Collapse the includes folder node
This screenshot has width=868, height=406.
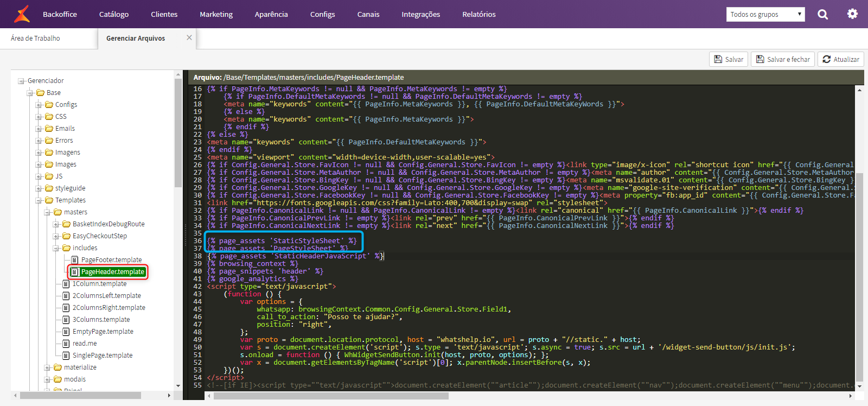56,249
